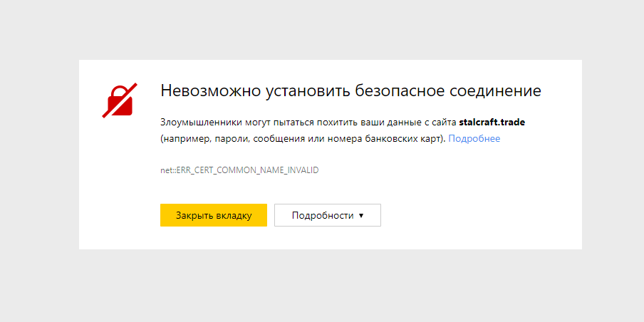Expand the Подробности dropdown button
The width and height of the screenshot is (644, 322).
327,215
